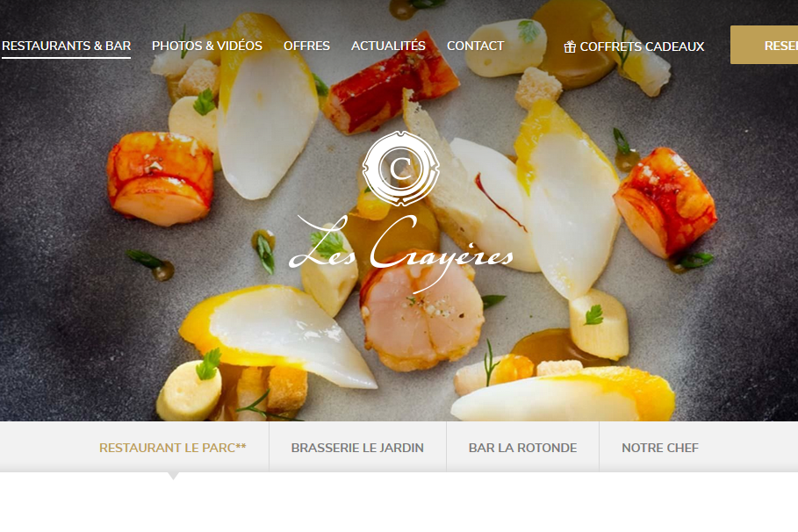Open the Coffrets Cadeaux link
798x532 pixels.
tap(634, 47)
